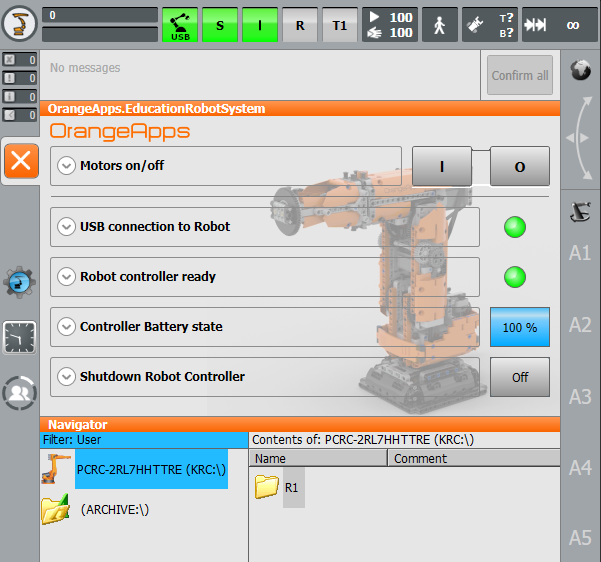Image resolution: width=601 pixels, height=562 pixels.
Task: Click the Navigator header bar
Action: click(x=300, y=424)
